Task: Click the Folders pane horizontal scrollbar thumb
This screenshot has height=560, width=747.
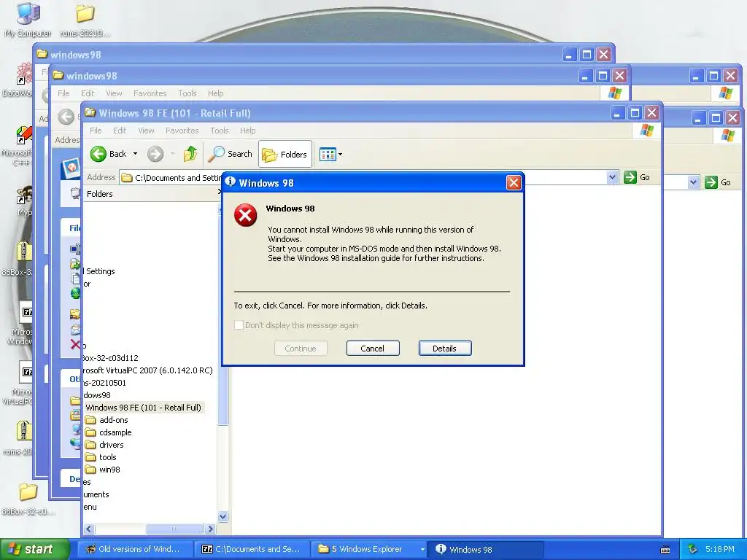Action: (174, 529)
